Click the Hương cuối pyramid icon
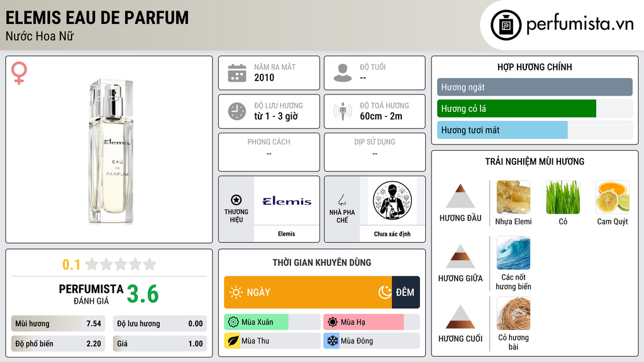 460,317
